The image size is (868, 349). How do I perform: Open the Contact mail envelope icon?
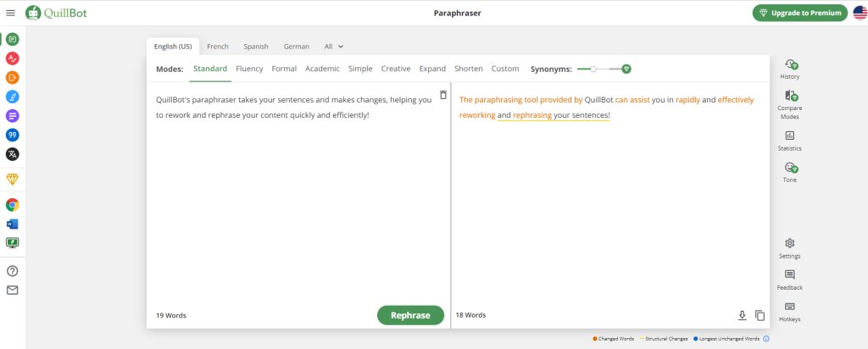pos(12,290)
